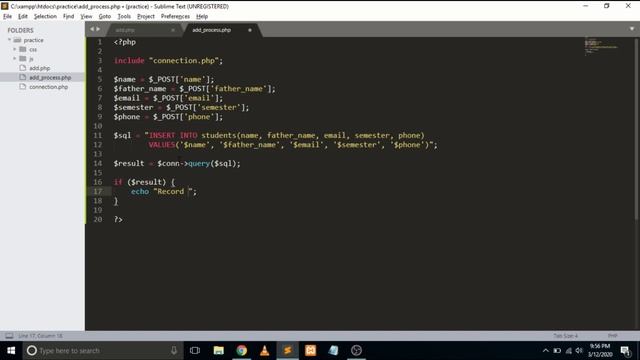Viewport: 640px width, 360px height.
Task: Click '$name' variable on line 5
Action: pyautogui.click(x=124, y=79)
